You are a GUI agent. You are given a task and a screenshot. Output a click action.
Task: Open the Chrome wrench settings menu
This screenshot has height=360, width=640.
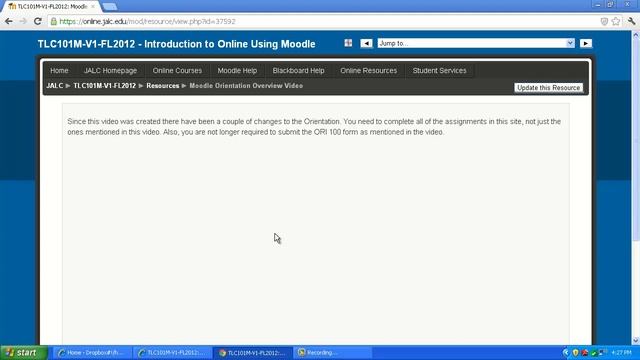pos(631,21)
